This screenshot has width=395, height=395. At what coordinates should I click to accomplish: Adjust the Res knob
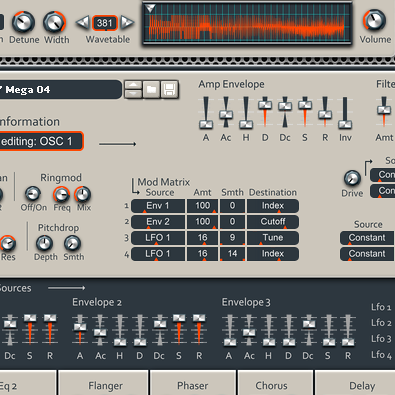tap(7, 243)
